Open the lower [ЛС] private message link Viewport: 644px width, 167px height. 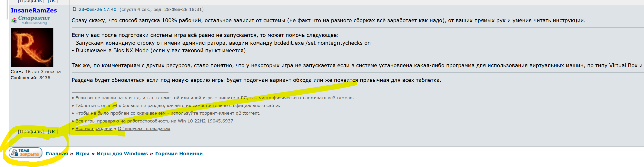coord(53,132)
